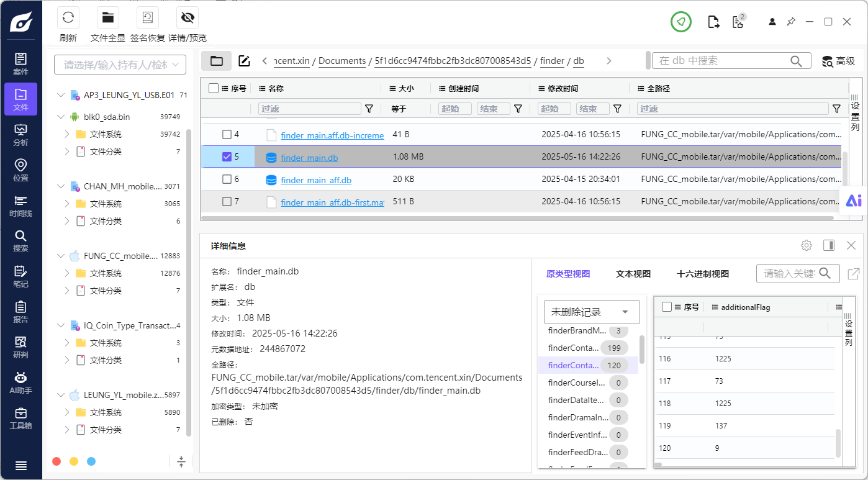Open the 研判 section in sidebar
The image size is (868, 480).
20,347
